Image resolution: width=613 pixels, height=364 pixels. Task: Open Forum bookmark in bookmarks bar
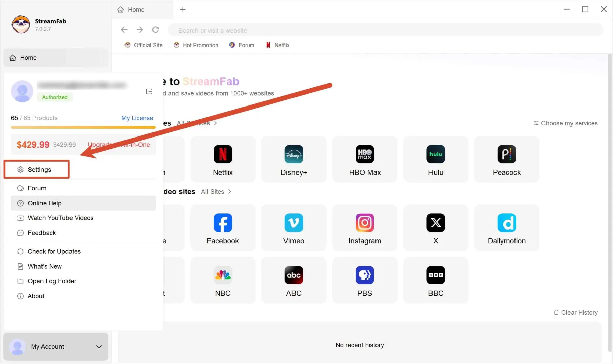(242, 45)
